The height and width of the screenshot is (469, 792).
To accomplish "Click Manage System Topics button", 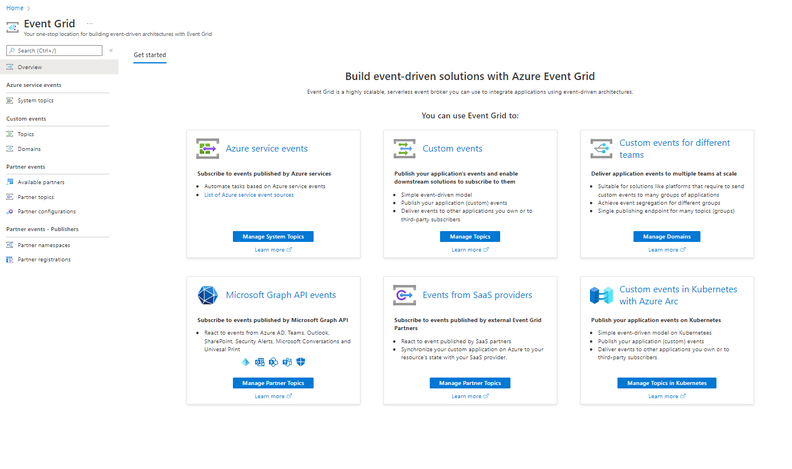I will coord(273,236).
